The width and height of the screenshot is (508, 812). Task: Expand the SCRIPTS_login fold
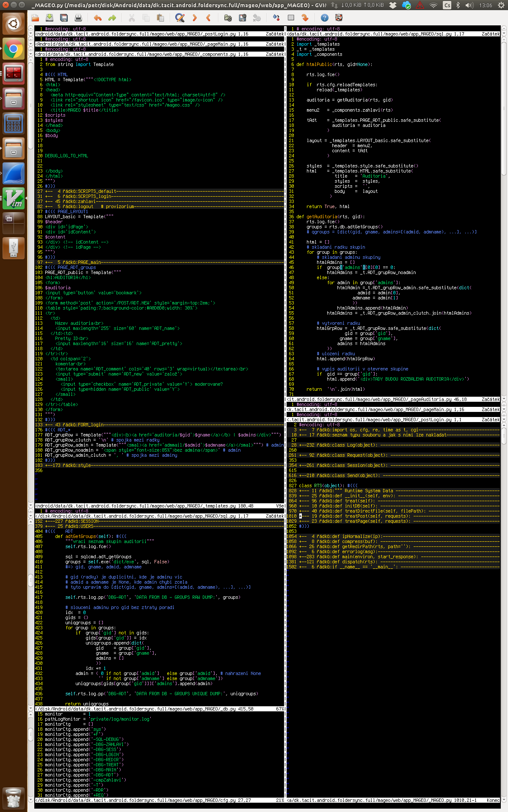tap(160, 196)
